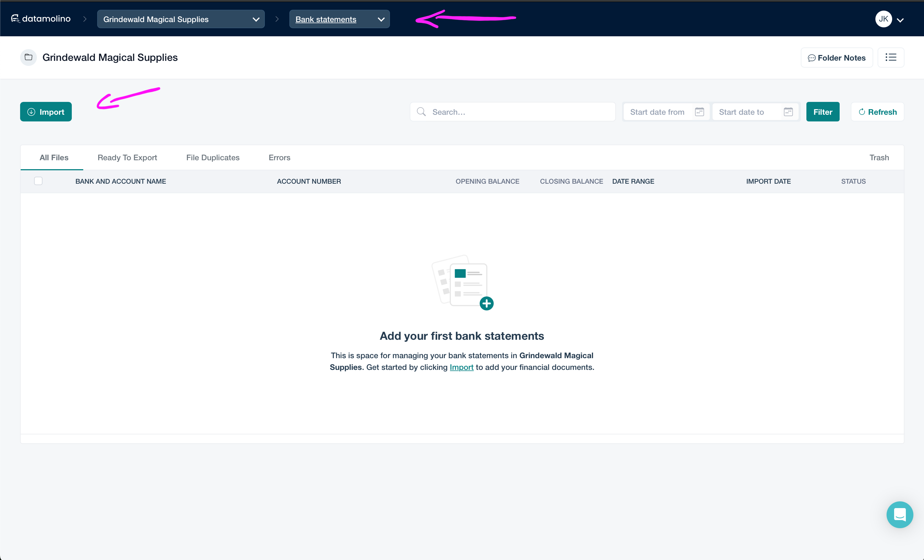Open the Bank statements section dropdown
This screenshot has height=560, width=924.
(339, 19)
